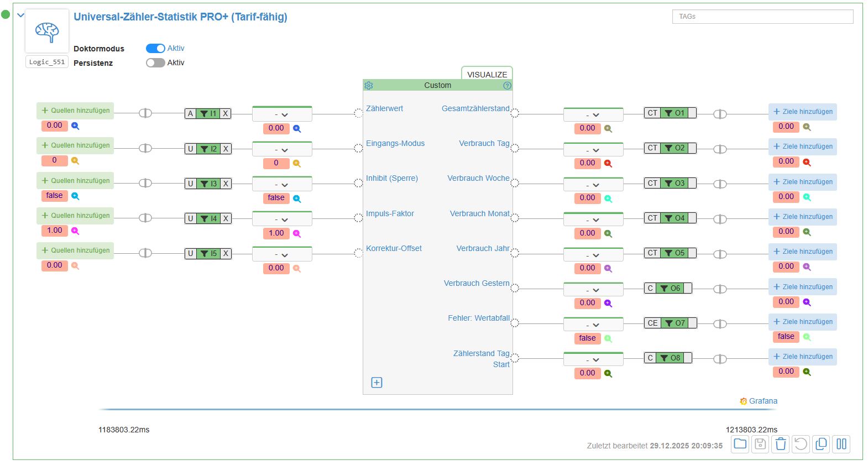Open dropdown for Gesamtzählerstand output
Image resolution: width=868 pixels, height=465 pixels.
[593, 115]
